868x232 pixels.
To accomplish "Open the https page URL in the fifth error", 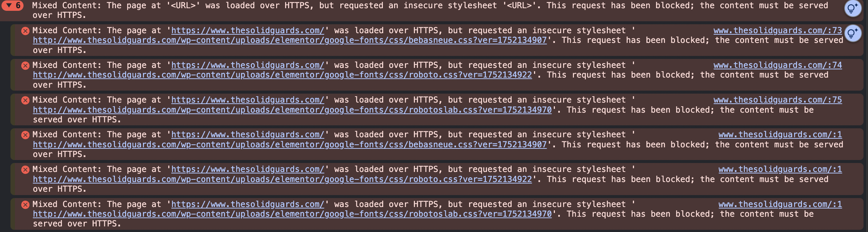I will click(x=248, y=169).
